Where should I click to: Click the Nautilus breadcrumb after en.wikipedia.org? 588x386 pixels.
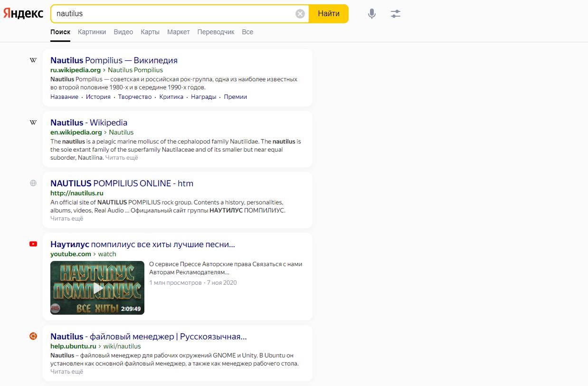(x=122, y=132)
